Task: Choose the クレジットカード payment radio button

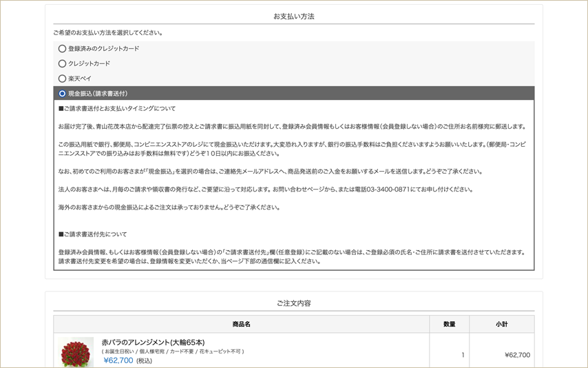Action: coord(63,64)
